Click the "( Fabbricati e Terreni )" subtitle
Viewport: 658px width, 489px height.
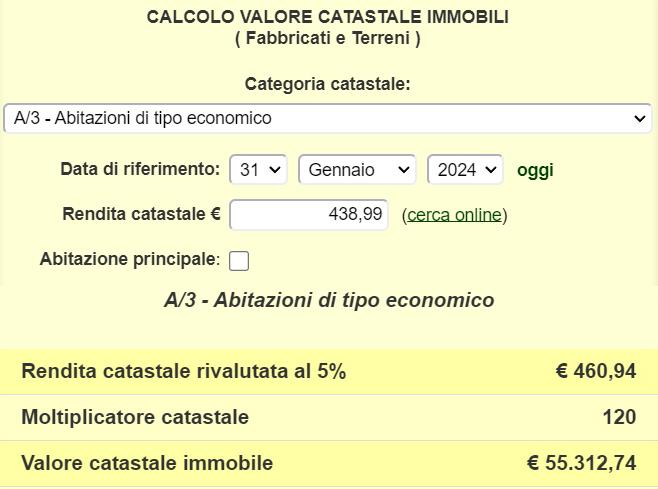tap(328, 38)
